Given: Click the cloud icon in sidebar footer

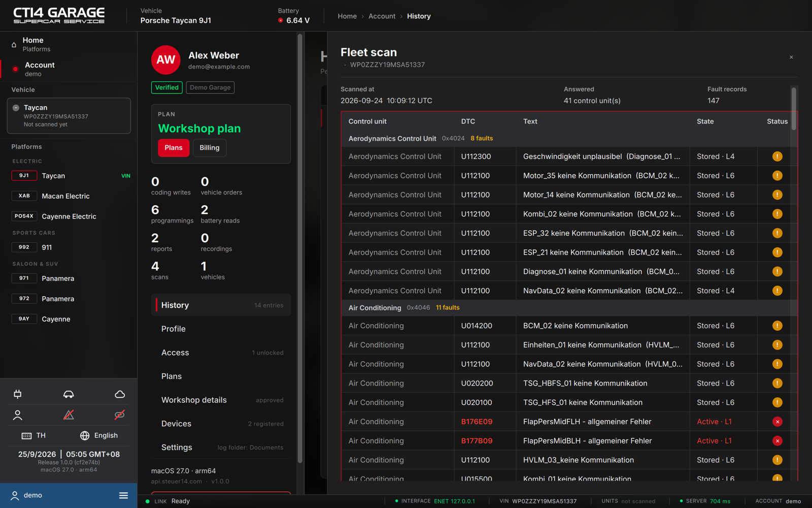Looking at the screenshot, I should [x=120, y=394].
